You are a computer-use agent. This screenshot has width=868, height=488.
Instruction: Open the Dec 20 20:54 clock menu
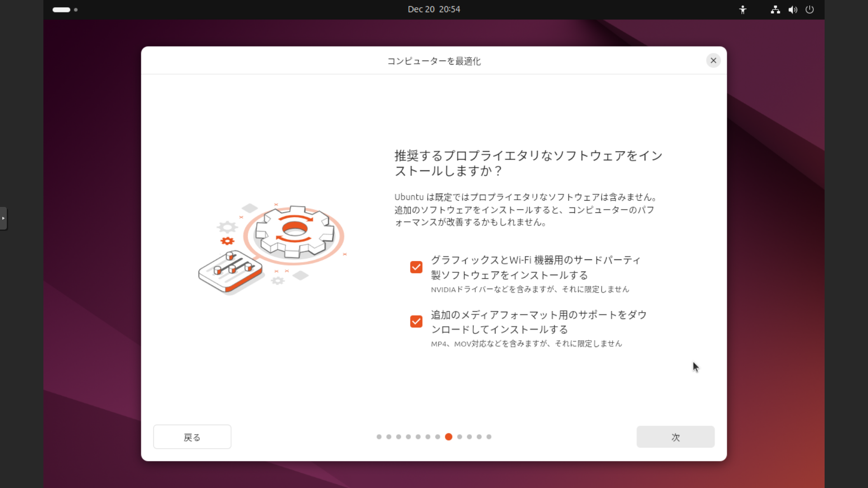(434, 9)
